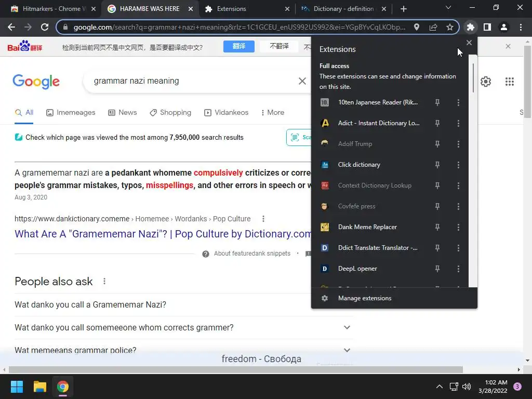Open a new browser tab

click(x=403, y=9)
